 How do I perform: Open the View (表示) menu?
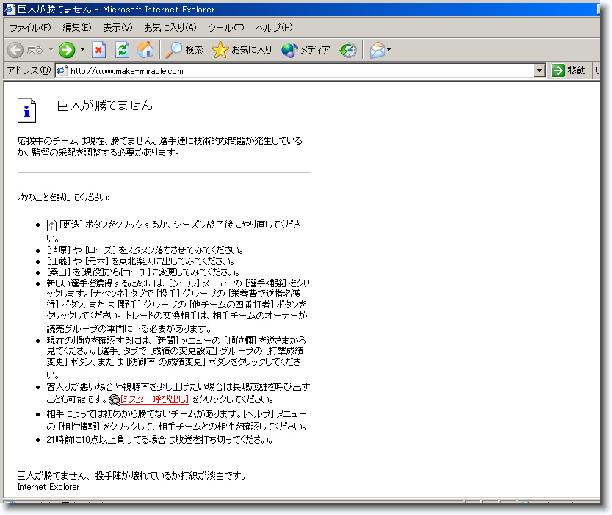coord(117,28)
